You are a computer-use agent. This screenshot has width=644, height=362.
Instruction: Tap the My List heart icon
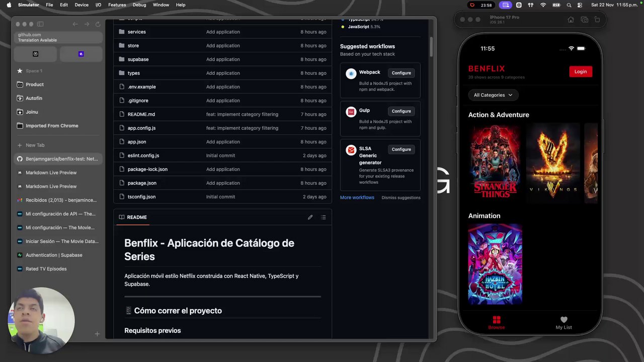tap(564, 320)
